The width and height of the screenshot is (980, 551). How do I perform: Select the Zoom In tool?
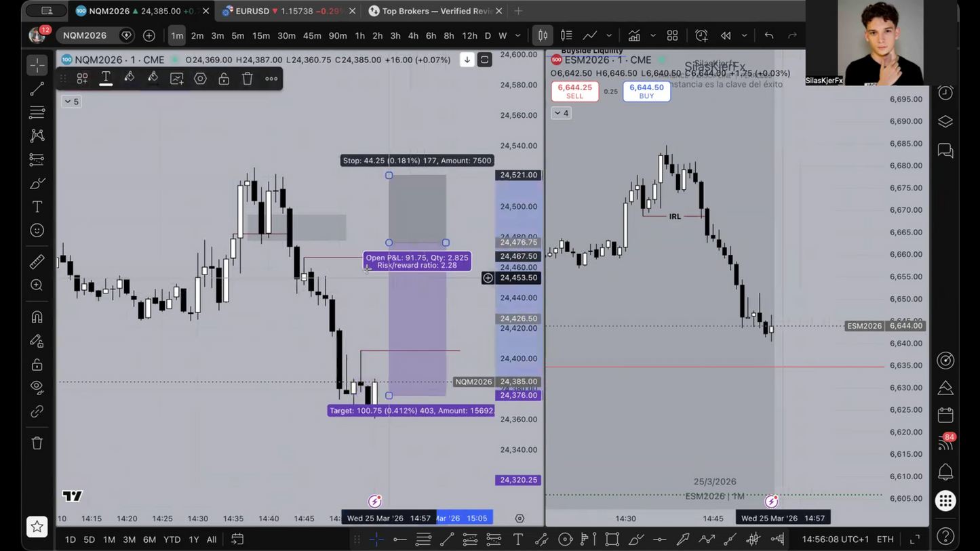point(37,285)
